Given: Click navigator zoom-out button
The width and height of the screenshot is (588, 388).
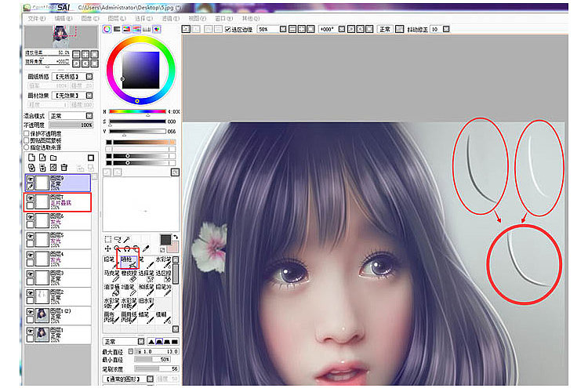Looking at the screenshot, I should (x=76, y=54).
